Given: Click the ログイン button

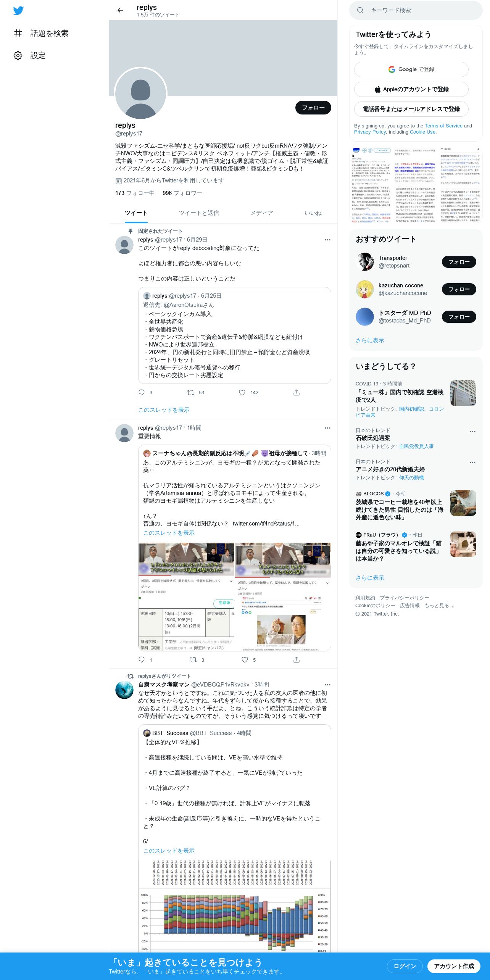Looking at the screenshot, I should (x=405, y=966).
